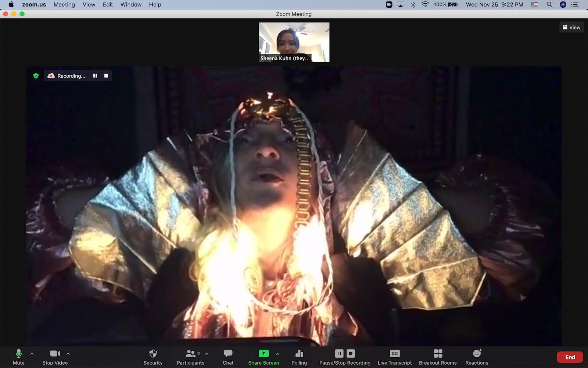
Task: Open the Security shield menu
Action: [153, 357]
